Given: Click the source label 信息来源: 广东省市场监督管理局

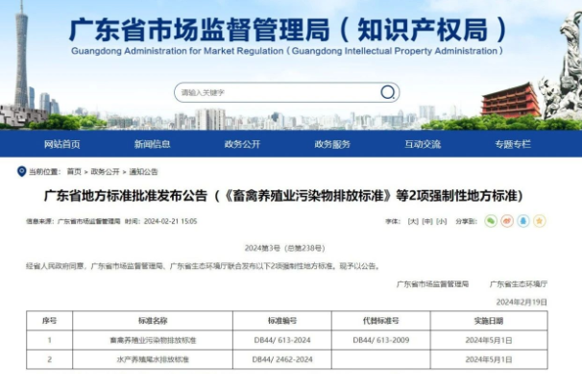Looking at the screenshot, I should point(73,221).
